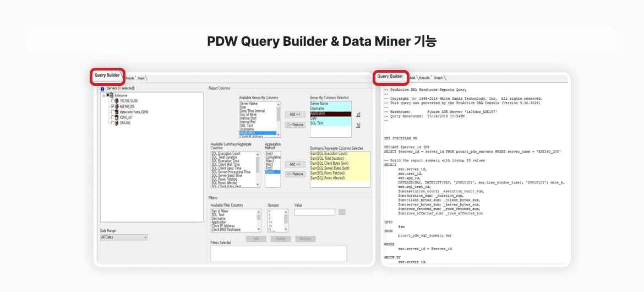Click down arrow of Available Filter Columns scrollbar
The image size is (644, 292).
(258, 229)
